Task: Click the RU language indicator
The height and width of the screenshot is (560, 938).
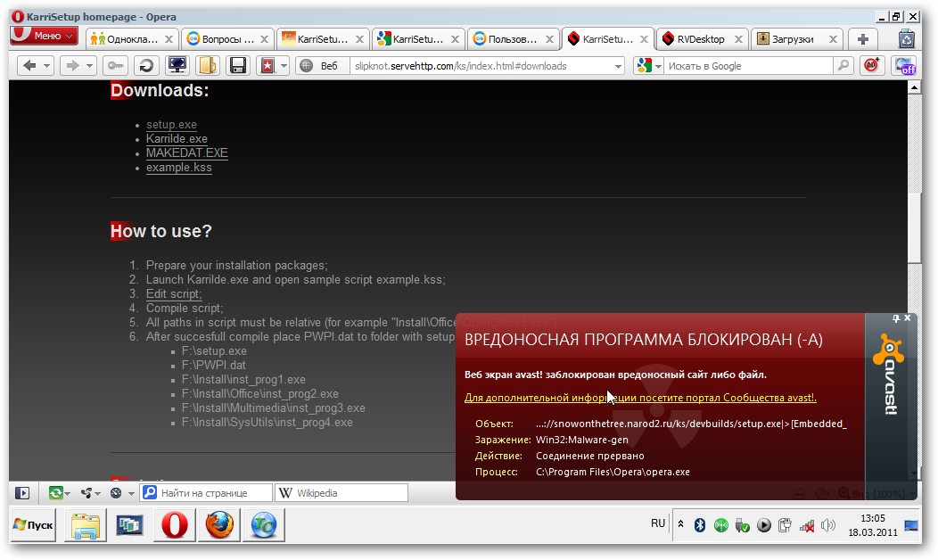Action: 658,523
